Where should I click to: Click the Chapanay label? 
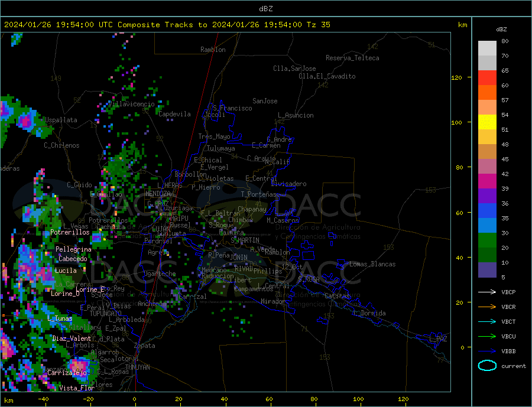tap(252, 209)
